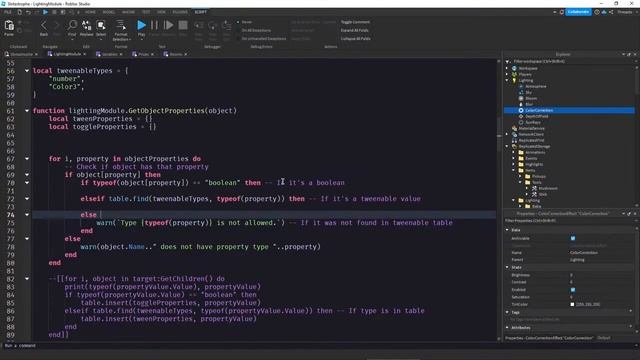The height and width of the screenshot is (360, 640).
Task: Collapse the State properties section
Action: pyautogui.click(x=507, y=267)
